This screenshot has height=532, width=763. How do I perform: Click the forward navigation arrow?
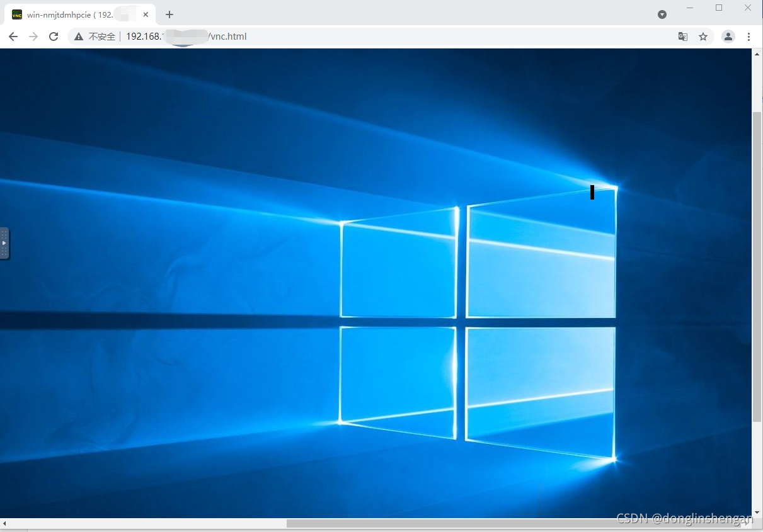click(33, 37)
